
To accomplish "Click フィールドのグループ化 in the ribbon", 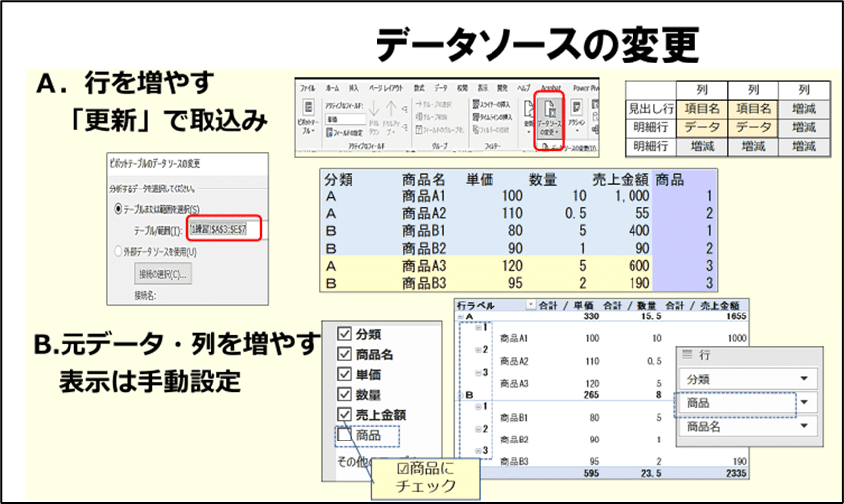I will [439, 130].
